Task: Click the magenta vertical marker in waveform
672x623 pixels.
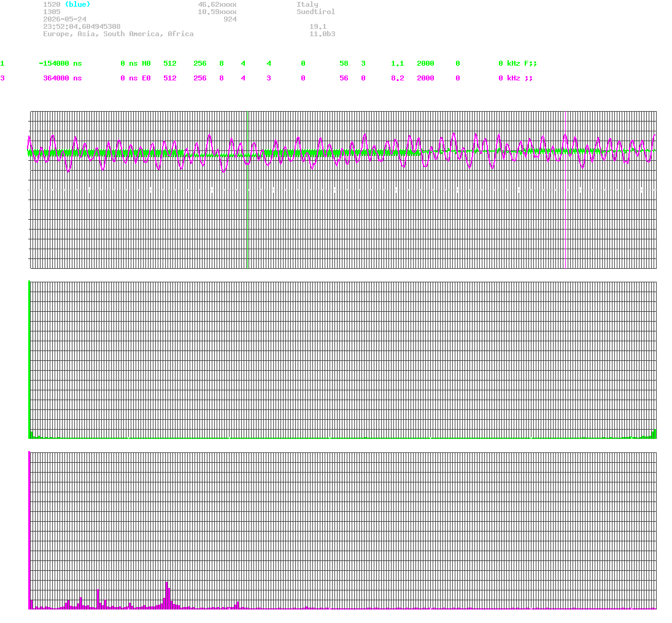Action: [x=566, y=190]
